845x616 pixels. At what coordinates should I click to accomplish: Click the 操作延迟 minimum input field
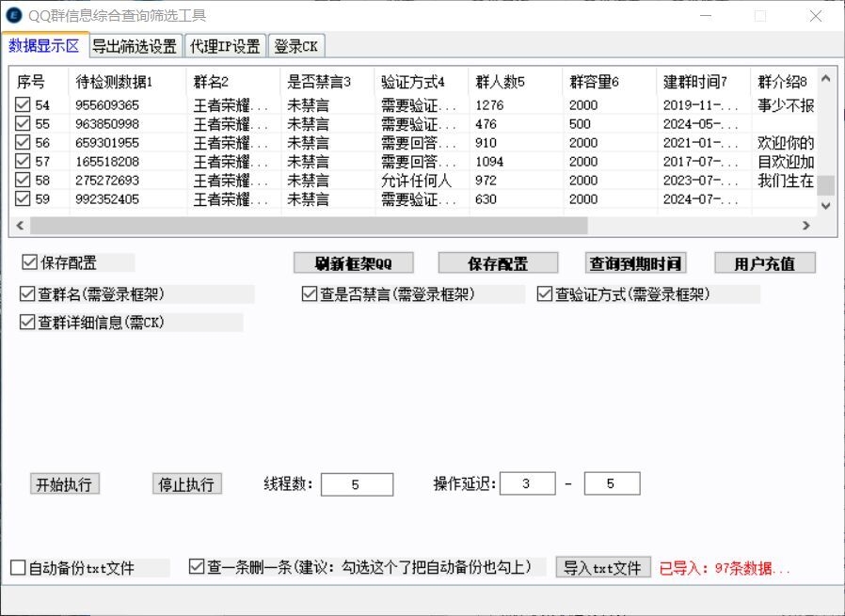(528, 483)
